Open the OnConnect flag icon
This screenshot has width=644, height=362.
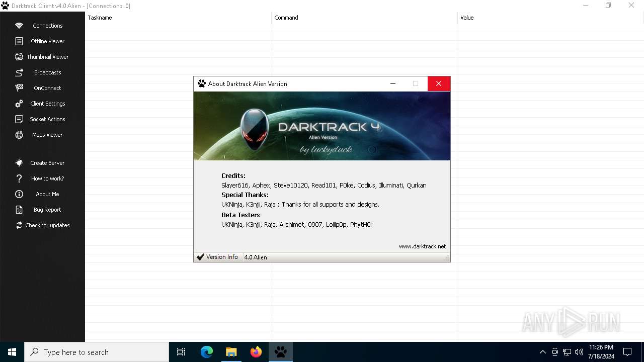tap(19, 88)
